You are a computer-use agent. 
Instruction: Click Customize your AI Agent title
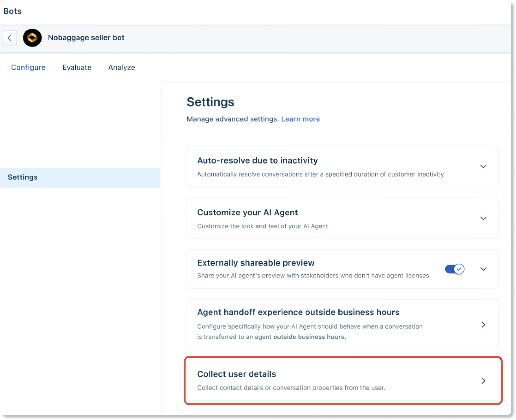pos(247,212)
